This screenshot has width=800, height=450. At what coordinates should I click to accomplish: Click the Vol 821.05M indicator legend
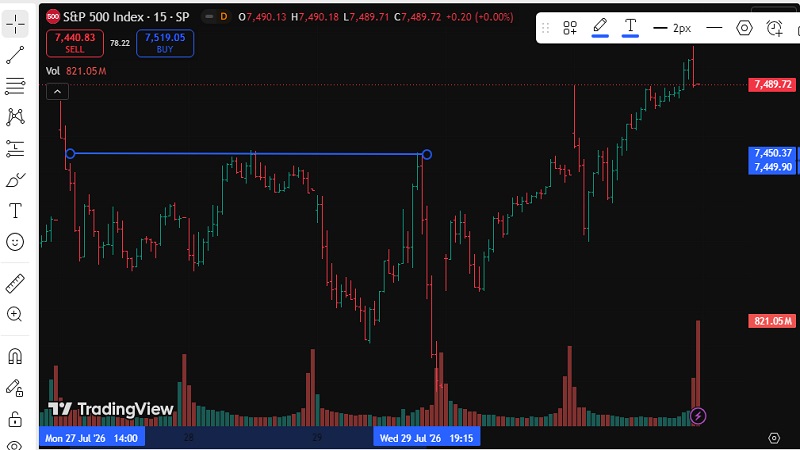[x=76, y=71]
